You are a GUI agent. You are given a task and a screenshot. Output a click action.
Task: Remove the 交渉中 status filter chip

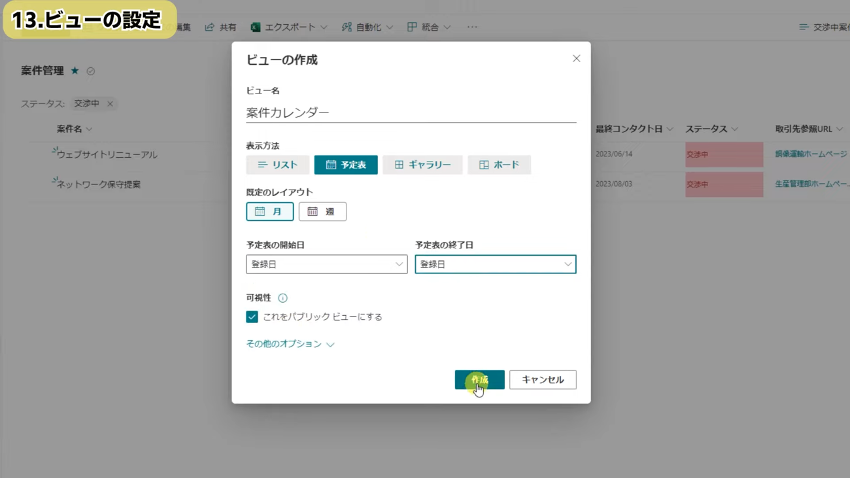tap(110, 103)
